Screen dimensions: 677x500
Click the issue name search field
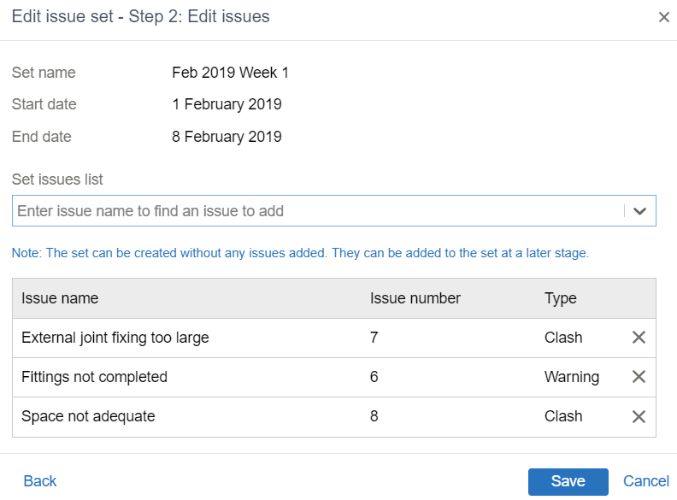319,211
